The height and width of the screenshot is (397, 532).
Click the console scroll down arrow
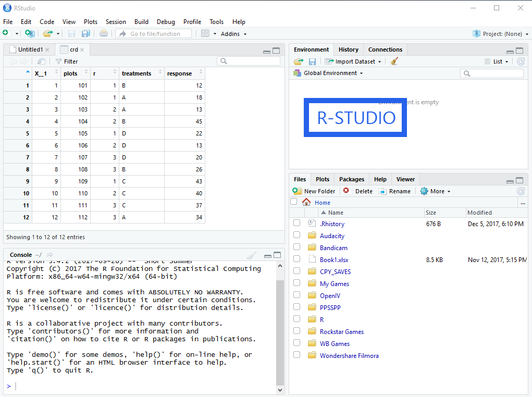click(x=280, y=390)
